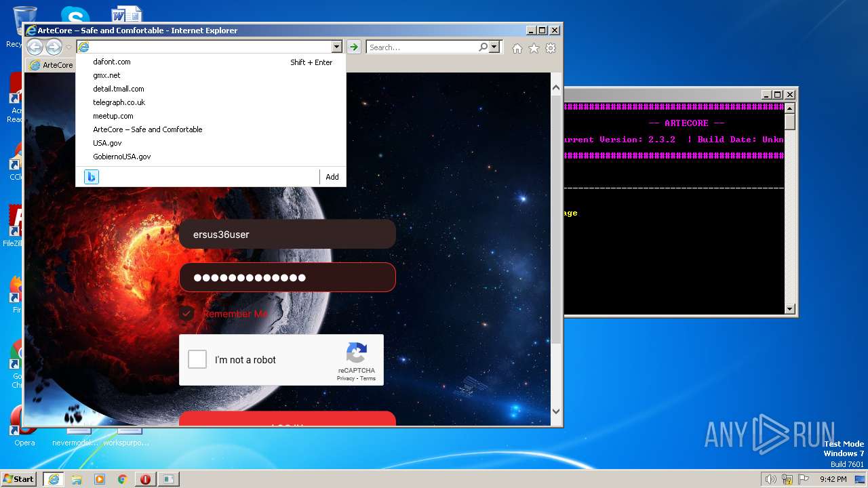
Task: Open the Tools gear icon
Action: [551, 48]
